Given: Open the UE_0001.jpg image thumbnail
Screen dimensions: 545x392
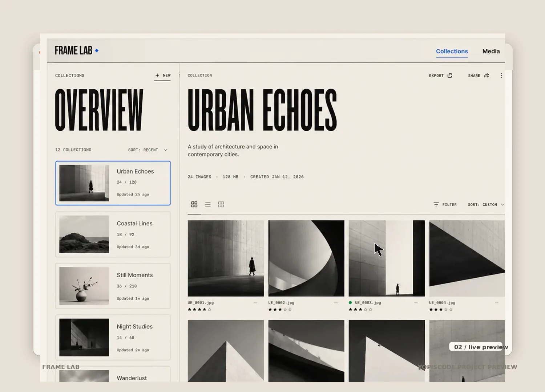Looking at the screenshot, I should (226, 258).
